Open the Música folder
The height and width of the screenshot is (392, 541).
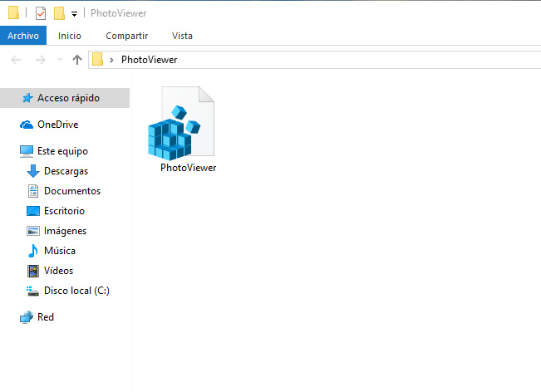point(60,251)
